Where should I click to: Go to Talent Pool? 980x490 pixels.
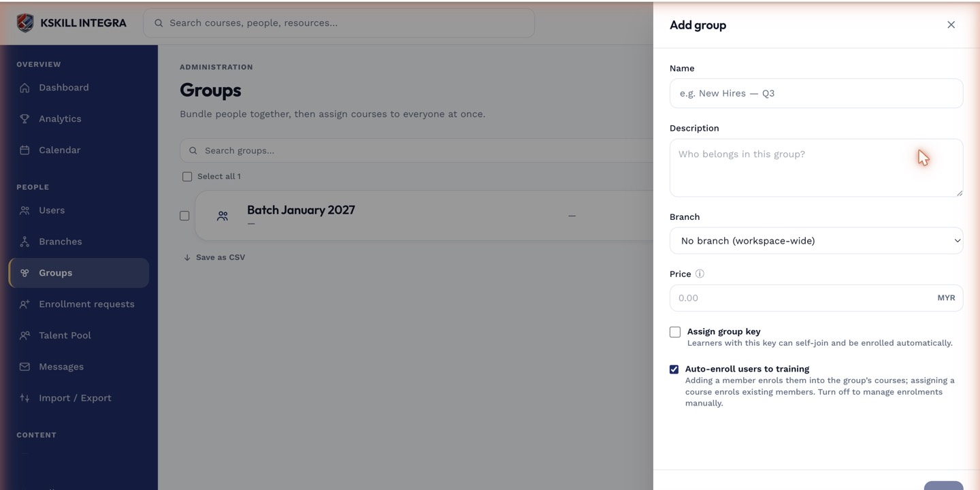click(79, 336)
